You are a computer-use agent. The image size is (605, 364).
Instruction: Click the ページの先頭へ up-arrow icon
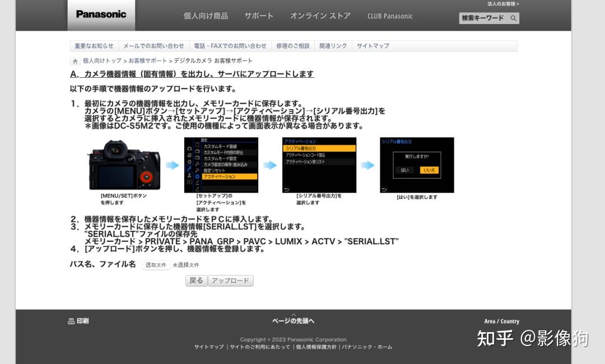tap(293, 315)
